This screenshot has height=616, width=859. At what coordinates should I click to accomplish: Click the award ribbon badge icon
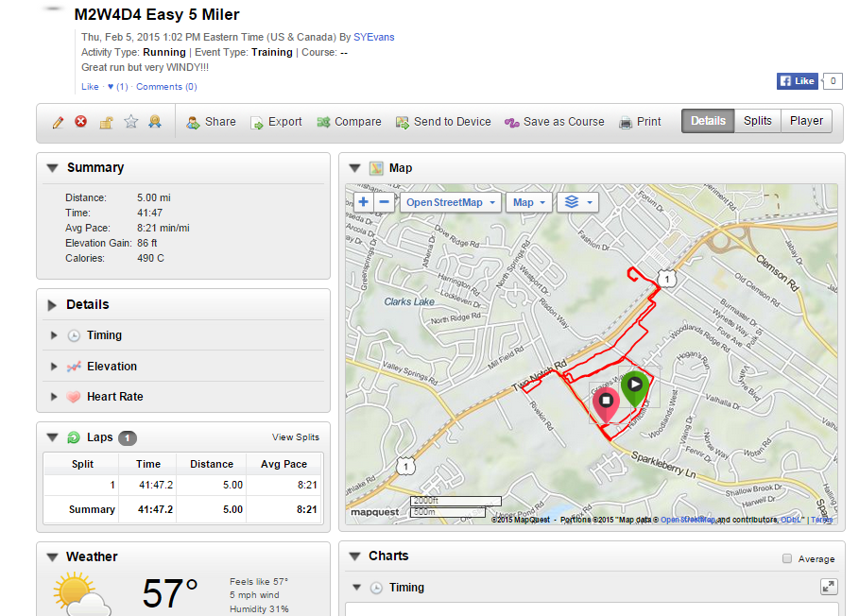pos(154,122)
